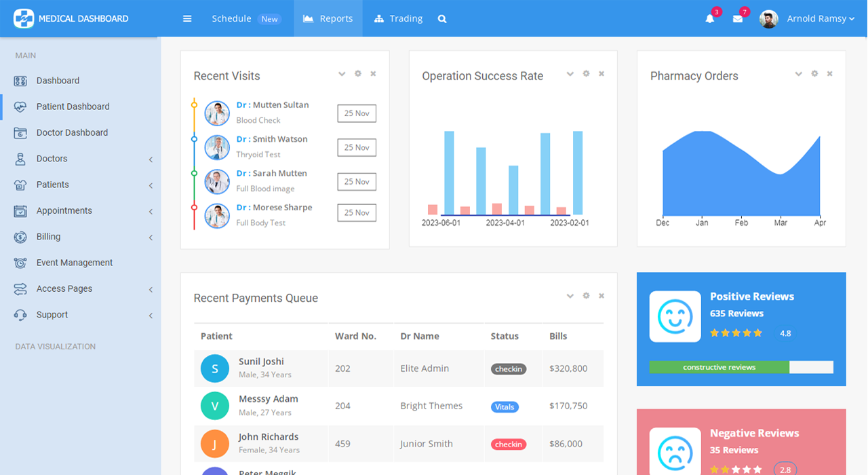Image resolution: width=868 pixels, height=475 pixels.
Task: Click the Billing icon in the sidebar
Action: 20,236
